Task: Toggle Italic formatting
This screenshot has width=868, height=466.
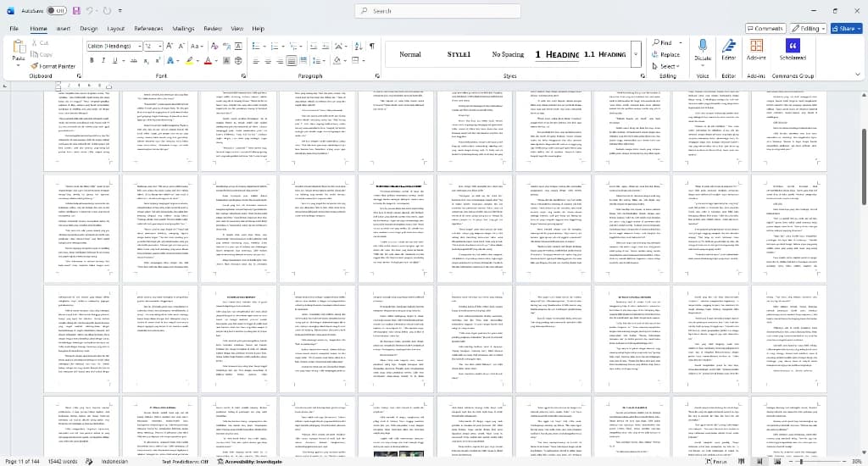Action: click(103, 61)
